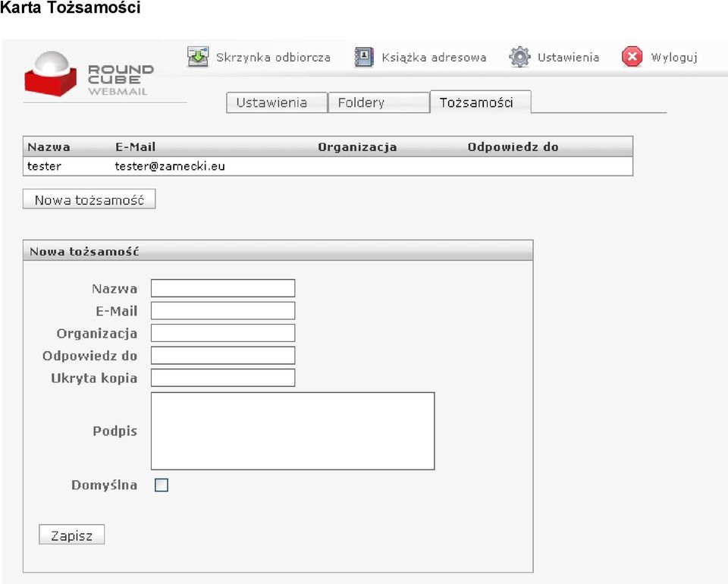Open Skrzynka odbiorcza link
This screenshot has height=584, width=728.
(273, 58)
